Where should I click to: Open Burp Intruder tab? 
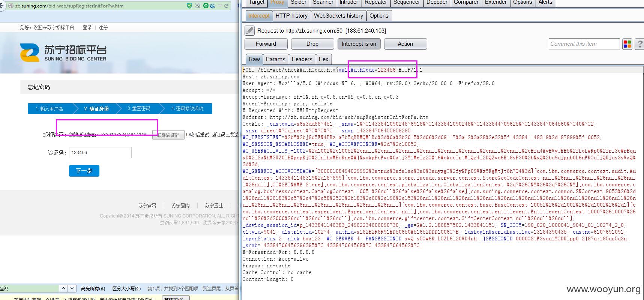[349, 3]
